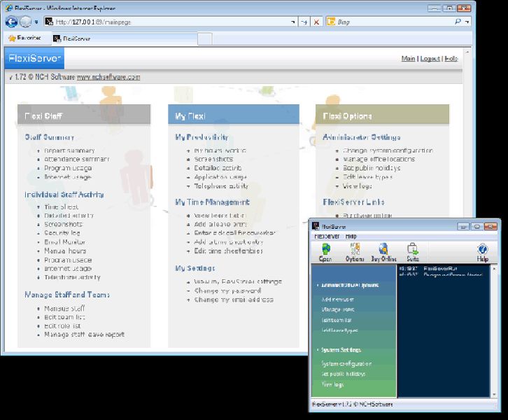This screenshot has height=420, width=508.
Task: Click Manage users in app sidebar
Action: 338,309
